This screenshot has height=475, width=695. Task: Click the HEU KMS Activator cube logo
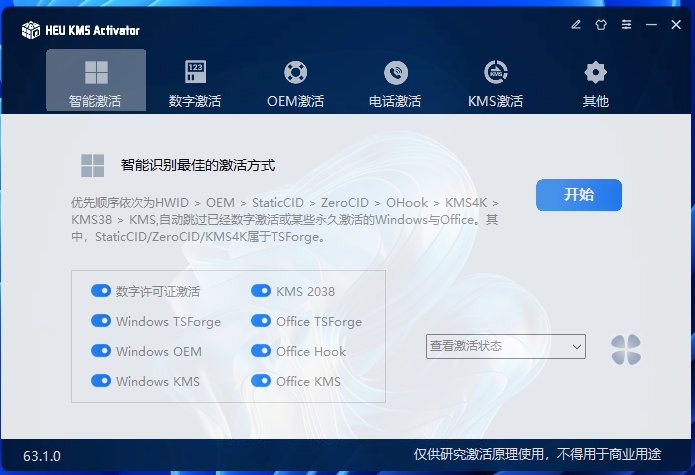[31, 30]
